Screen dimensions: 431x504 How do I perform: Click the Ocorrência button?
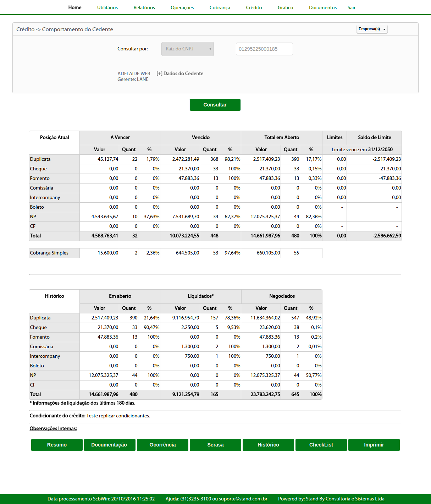(162, 445)
